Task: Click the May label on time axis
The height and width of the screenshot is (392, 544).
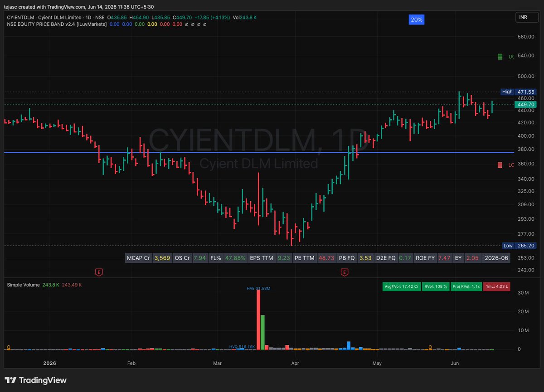Action: (376, 363)
